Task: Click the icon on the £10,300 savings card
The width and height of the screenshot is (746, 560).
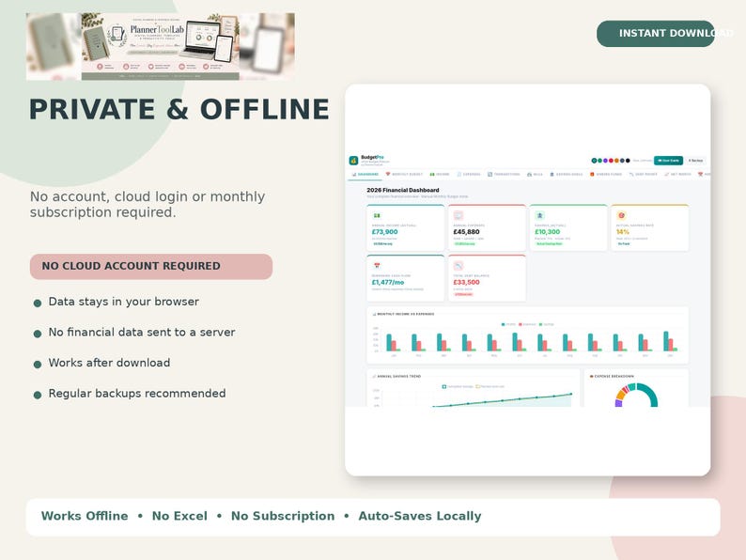Action: (x=539, y=215)
